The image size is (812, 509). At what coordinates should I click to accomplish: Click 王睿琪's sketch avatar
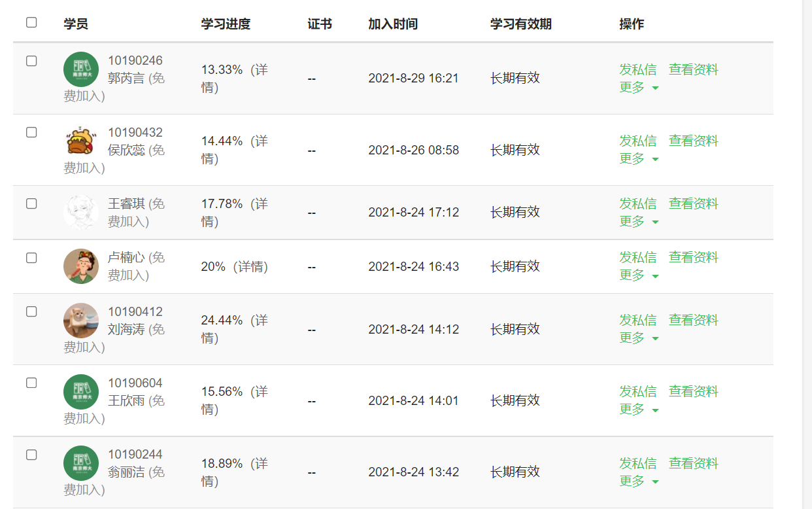[x=81, y=213]
